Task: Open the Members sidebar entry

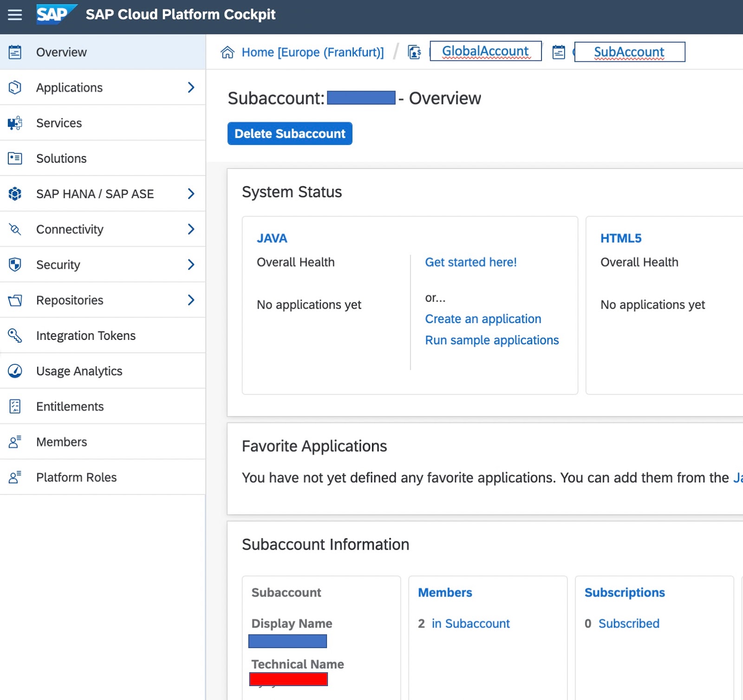Action: 61,441
